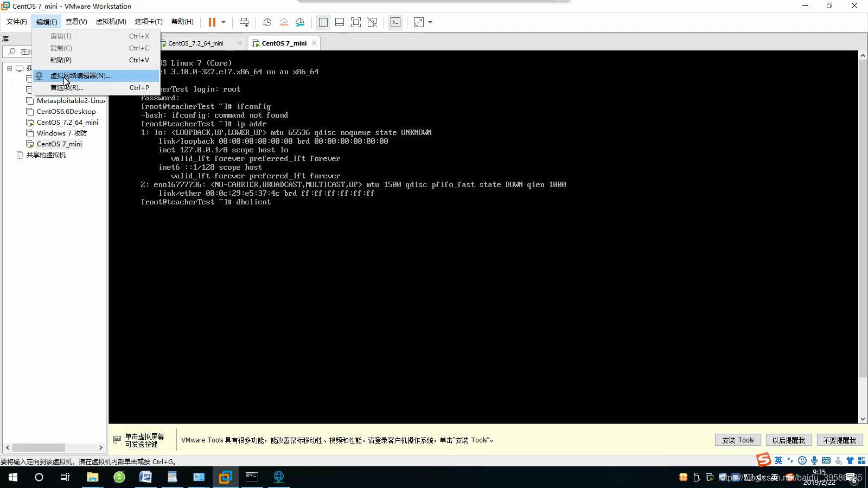Screen dimensions: 868x488
Task: Choose 剪切(T) in the edit menu
Action: (x=96, y=36)
